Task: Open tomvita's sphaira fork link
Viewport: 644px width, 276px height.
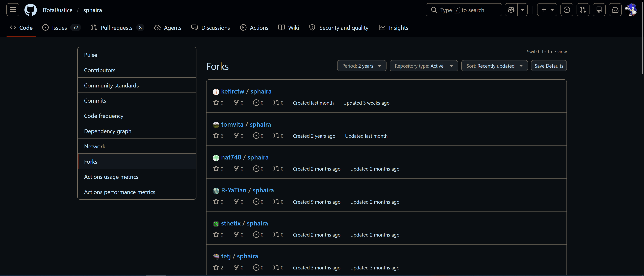Action: (260, 124)
